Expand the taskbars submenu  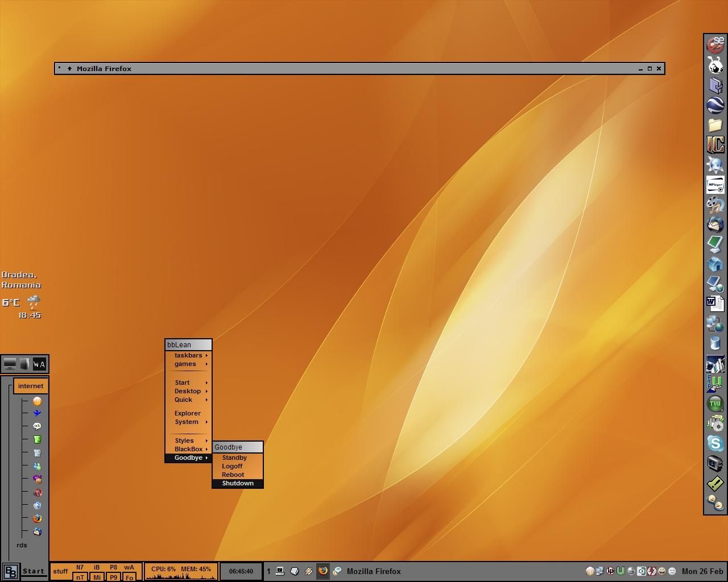pyautogui.click(x=188, y=355)
